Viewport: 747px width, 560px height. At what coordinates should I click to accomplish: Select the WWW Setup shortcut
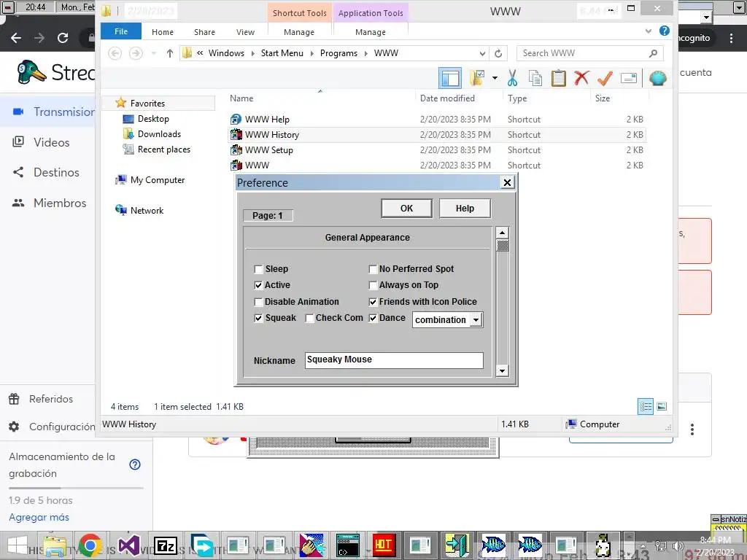pyautogui.click(x=268, y=150)
